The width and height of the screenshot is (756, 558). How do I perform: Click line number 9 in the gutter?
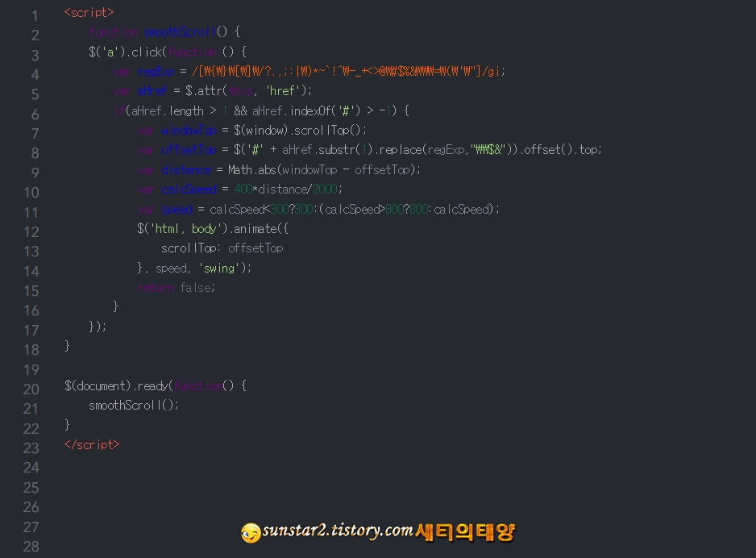point(35,173)
